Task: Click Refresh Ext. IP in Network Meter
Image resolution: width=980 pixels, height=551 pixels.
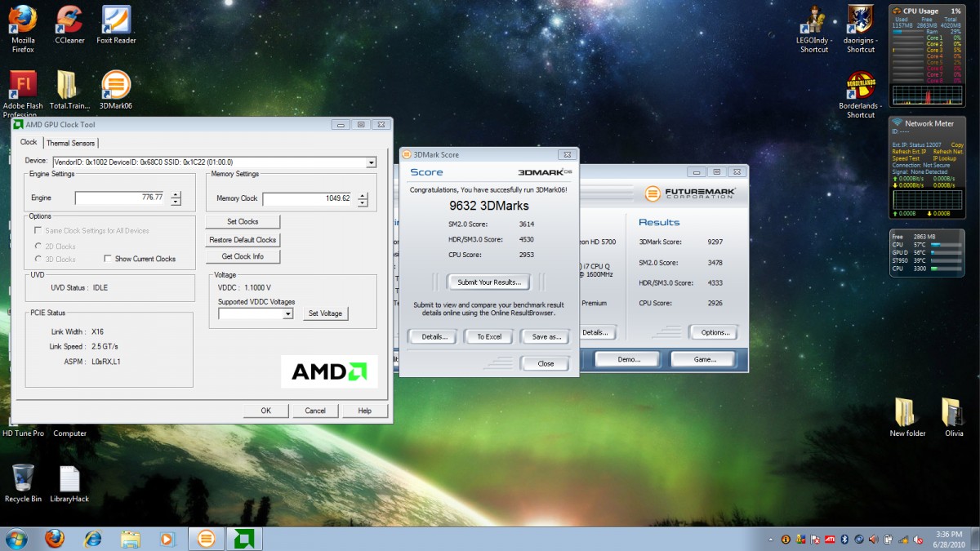Action: coord(910,152)
